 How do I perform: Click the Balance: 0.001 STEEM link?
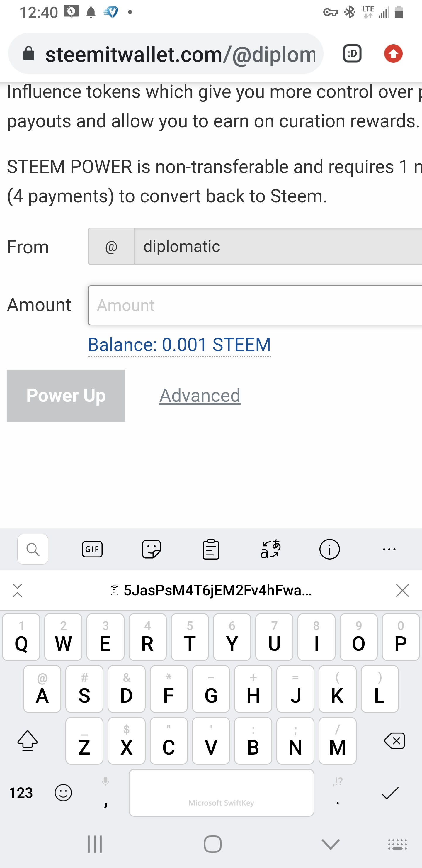pyautogui.click(x=179, y=345)
